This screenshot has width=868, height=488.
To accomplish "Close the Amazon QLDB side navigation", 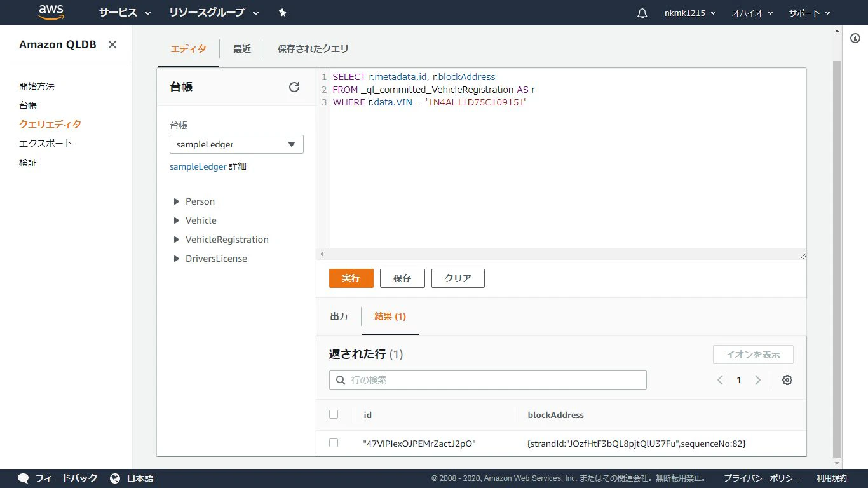I will click(x=112, y=44).
